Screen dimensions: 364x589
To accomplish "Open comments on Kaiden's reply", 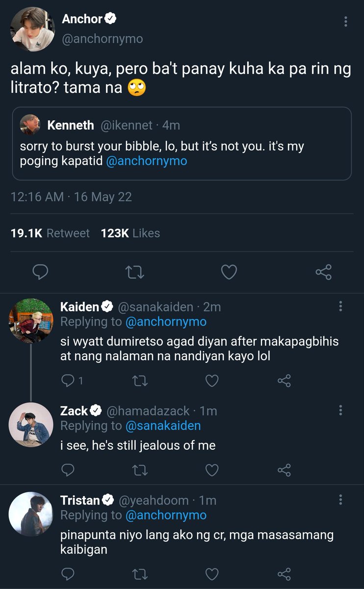I will point(69,380).
